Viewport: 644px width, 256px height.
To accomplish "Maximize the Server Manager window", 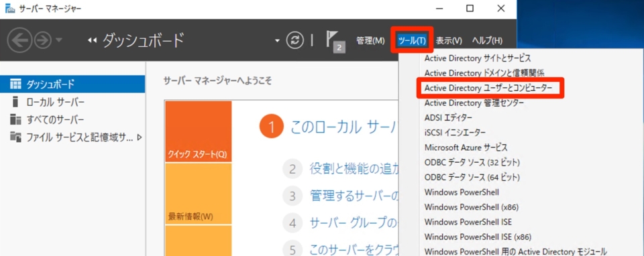I will pos(470,8).
